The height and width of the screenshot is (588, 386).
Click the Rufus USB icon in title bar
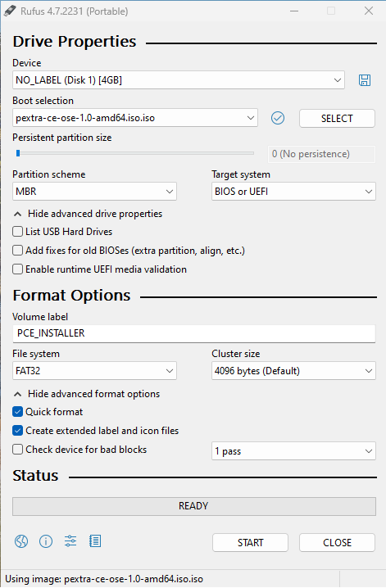[10, 11]
